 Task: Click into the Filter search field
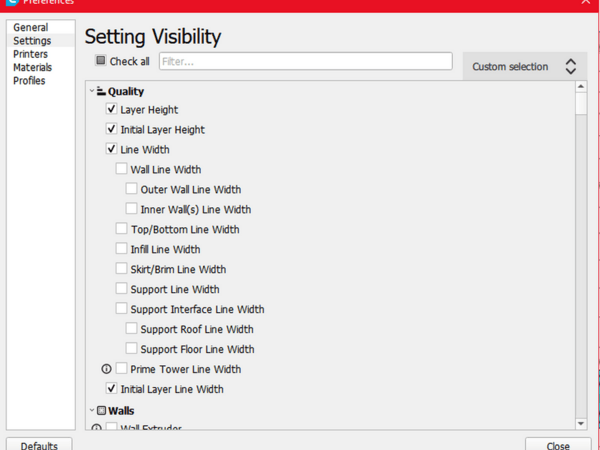point(305,62)
